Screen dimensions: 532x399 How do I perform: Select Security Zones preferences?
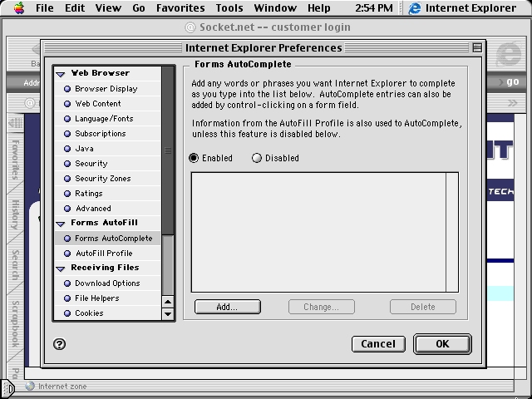pos(107,179)
